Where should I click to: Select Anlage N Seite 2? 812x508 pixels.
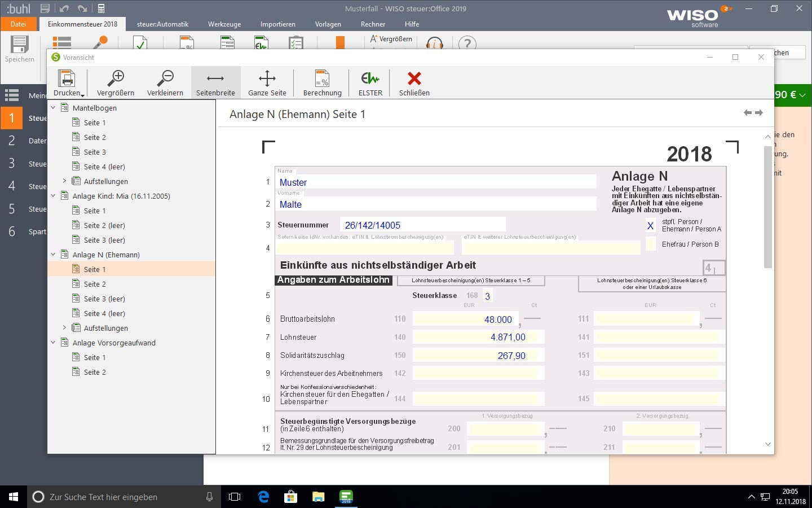95,284
